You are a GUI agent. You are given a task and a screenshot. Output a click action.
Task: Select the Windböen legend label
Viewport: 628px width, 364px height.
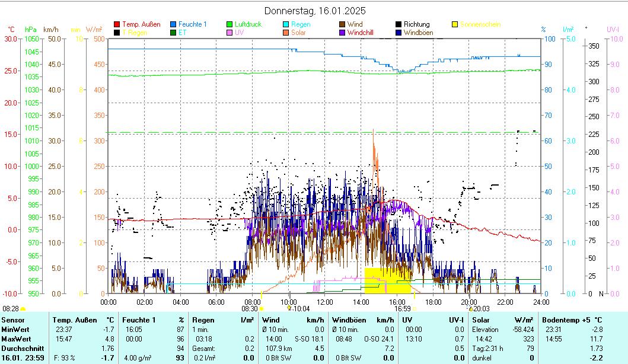click(x=418, y=33)
